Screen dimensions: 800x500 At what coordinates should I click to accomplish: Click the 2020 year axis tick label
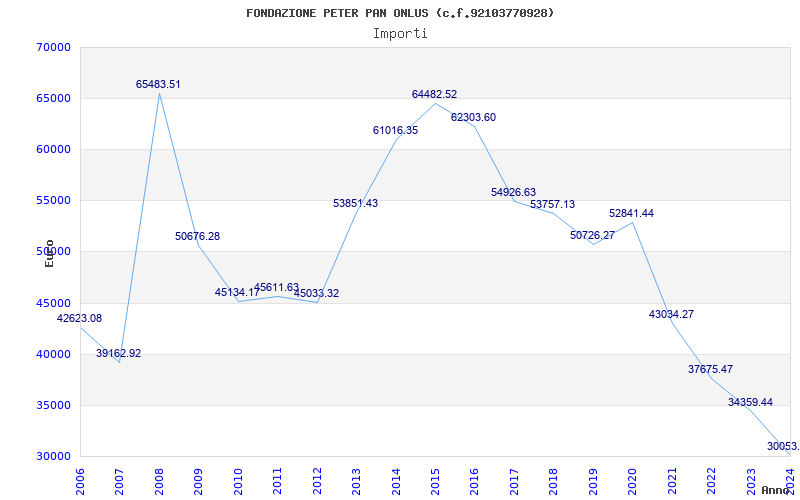pos(633,478)
